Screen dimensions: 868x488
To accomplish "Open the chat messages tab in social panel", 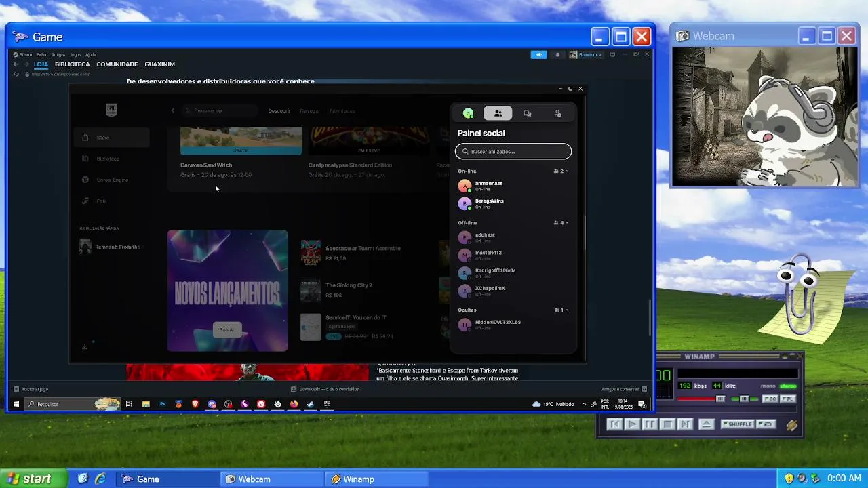I will 528,113.
